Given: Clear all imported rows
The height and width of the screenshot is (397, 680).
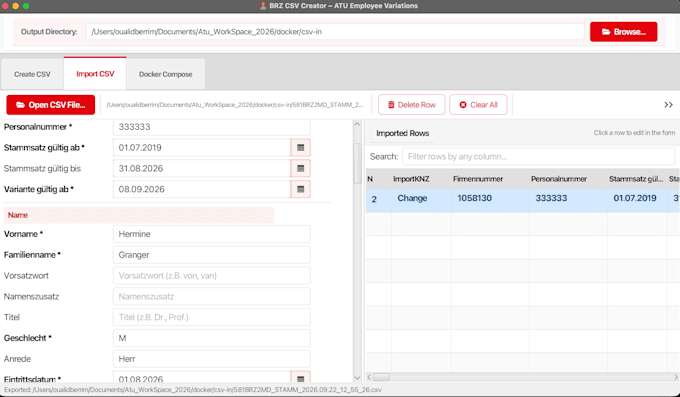Looking at the screenshot, I should (x=478, y=105).
